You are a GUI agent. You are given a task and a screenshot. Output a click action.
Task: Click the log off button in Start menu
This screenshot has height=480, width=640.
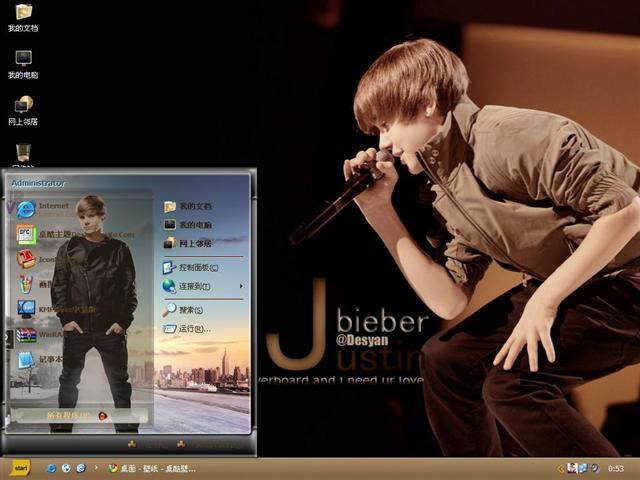click(x=148, y=444)
